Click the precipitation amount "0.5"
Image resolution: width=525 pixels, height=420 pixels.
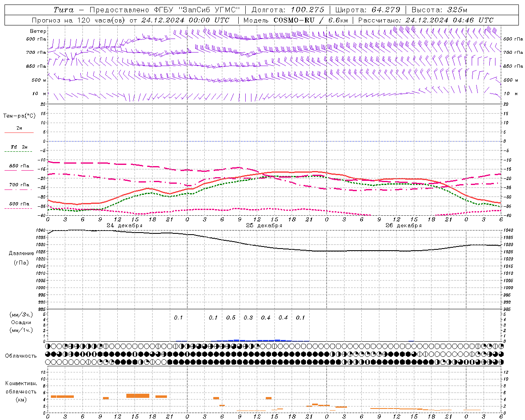click(231, 318)
